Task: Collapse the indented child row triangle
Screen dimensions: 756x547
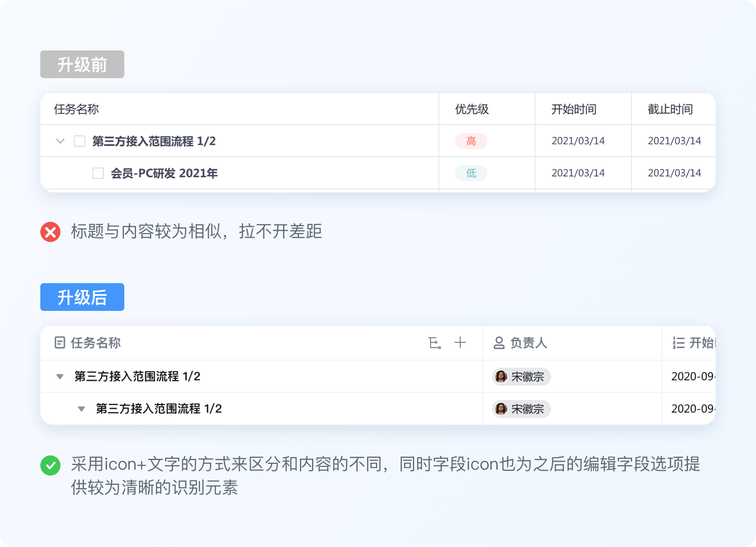Action: pos(81,409)
